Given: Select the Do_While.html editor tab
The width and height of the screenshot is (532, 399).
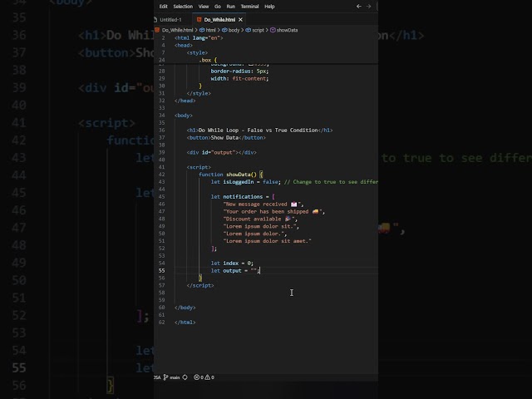Looking at the screenshot, I should coord(219,20).
